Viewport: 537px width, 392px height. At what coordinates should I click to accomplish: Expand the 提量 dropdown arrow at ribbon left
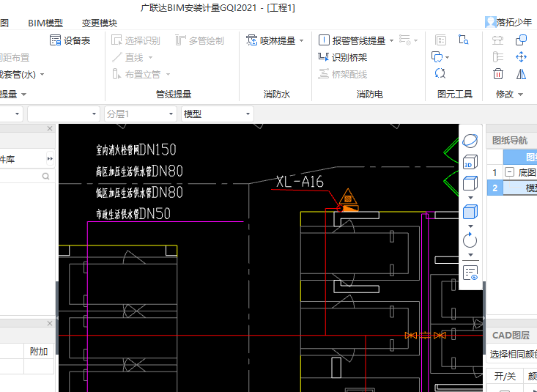pos(23,95)
